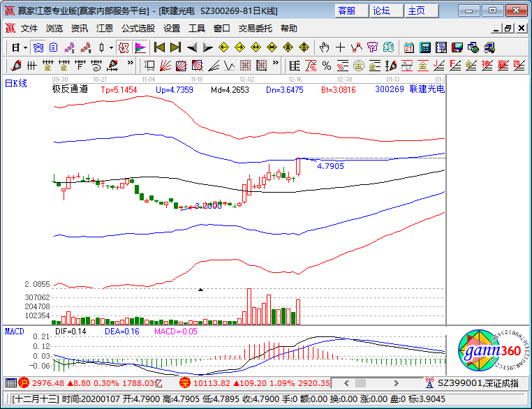Screen dimensions: 532x409
Task: Click yellow diamond horizontal-expand icon
Action: tap(256, 47)
